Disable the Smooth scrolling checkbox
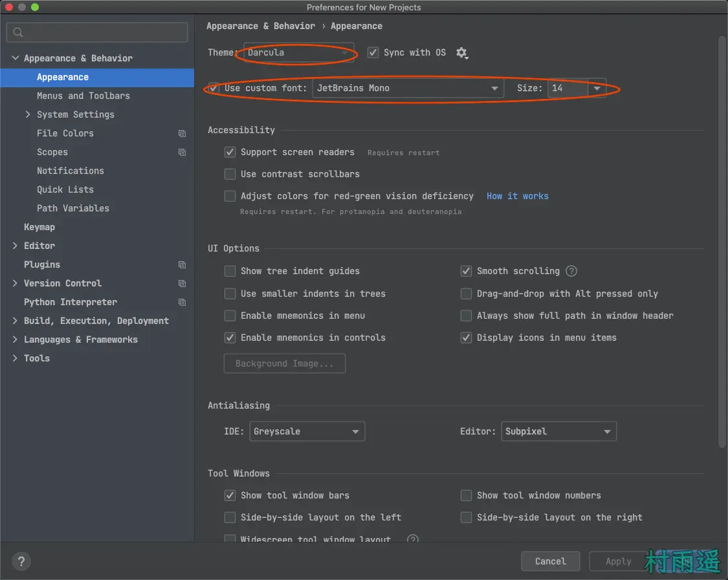This screenshot has height=580, width=728. (x=466, y=271)
